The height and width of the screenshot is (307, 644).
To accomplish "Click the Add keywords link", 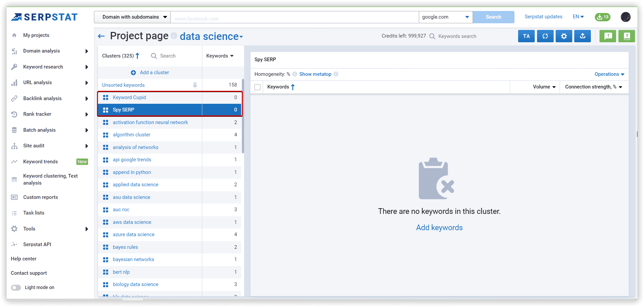I will [439, 228].
